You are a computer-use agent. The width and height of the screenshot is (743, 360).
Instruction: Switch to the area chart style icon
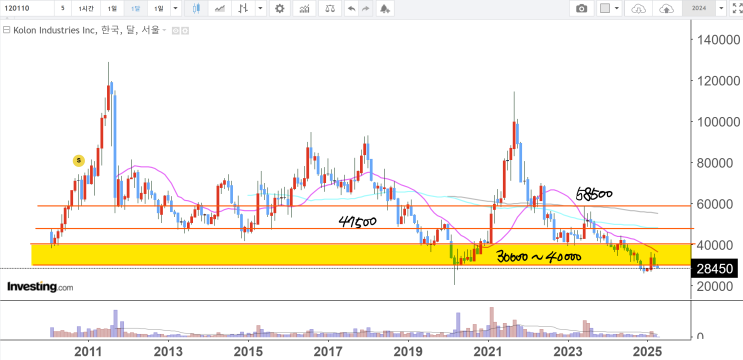tap(219, 9)
